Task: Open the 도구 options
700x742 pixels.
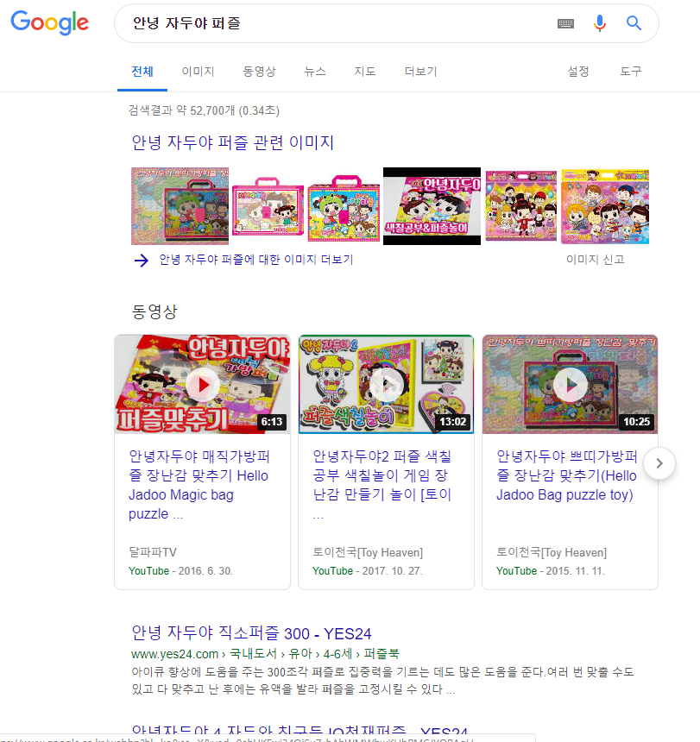Action: click(x=631, y=72)
